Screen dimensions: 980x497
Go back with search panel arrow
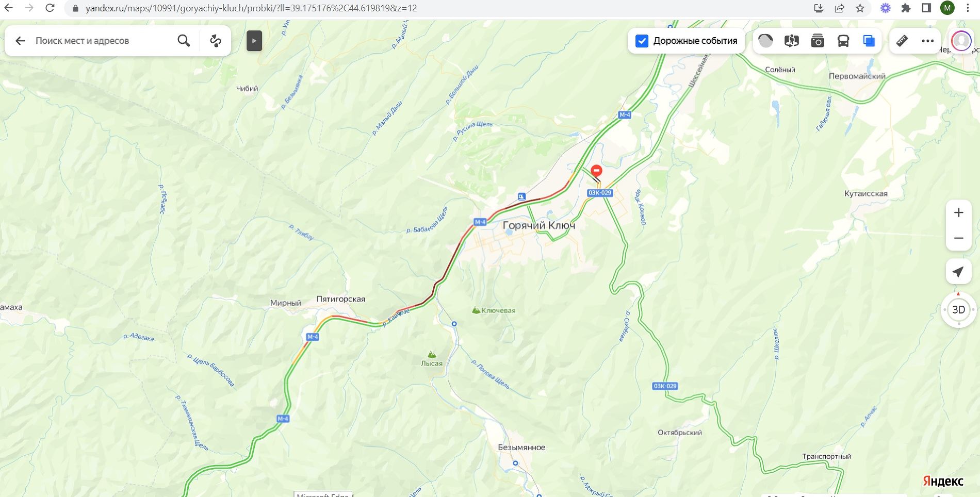[20, 41]
